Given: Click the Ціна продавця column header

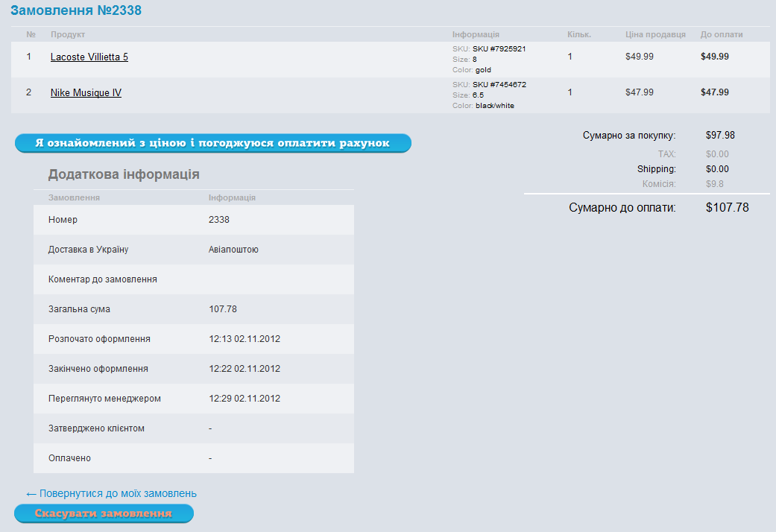Looking at the screenshot, I should [x=655, y=34].
